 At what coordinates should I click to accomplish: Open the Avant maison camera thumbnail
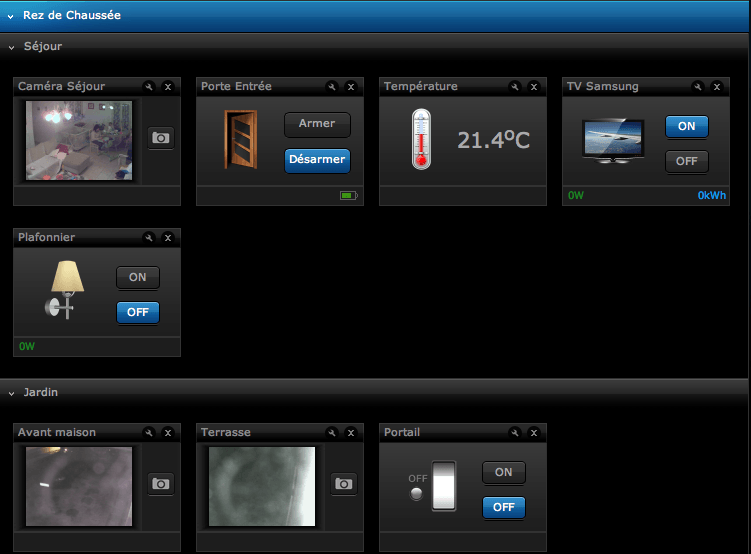[x=79, y=486]
